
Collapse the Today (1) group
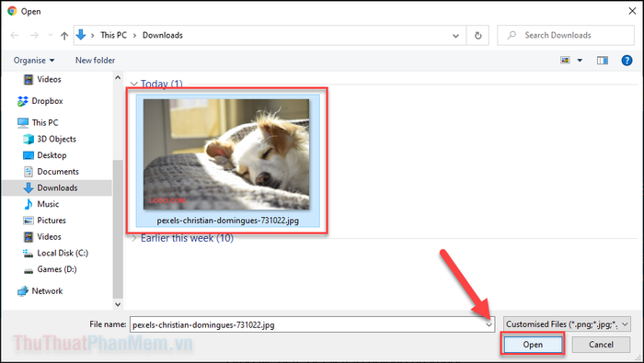tap(134, 84)
